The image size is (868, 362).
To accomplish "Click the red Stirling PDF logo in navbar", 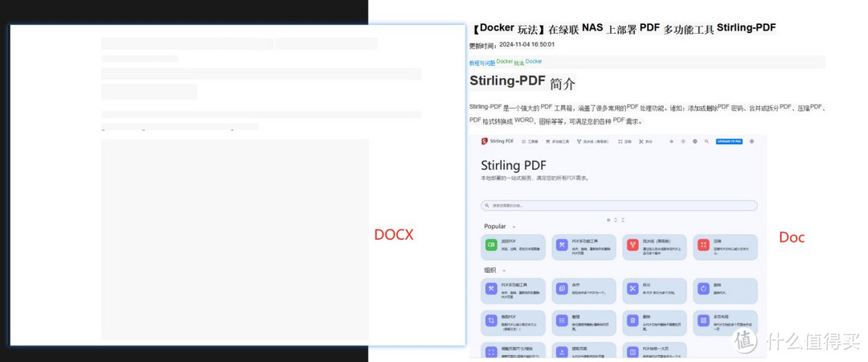I will [484, 142].
